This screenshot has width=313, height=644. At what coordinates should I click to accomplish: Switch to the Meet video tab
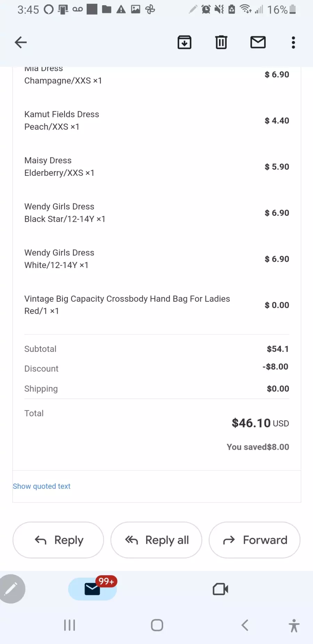220,589
